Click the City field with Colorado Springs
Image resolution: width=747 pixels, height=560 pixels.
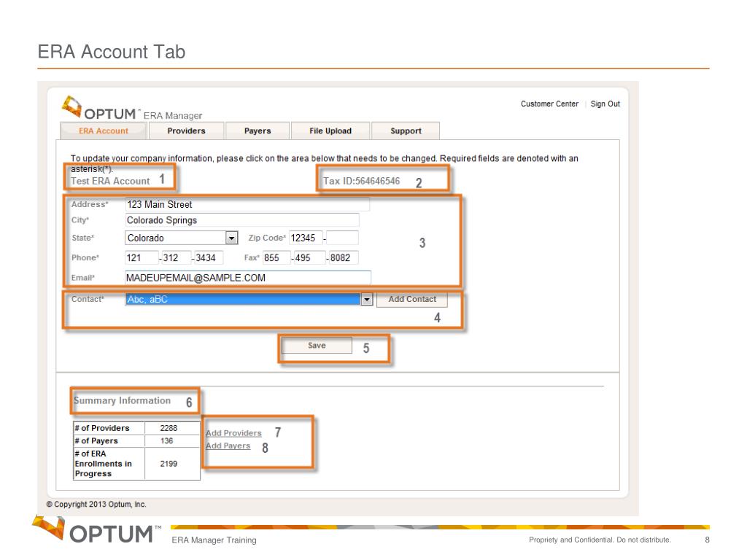(x=242, y=220)
